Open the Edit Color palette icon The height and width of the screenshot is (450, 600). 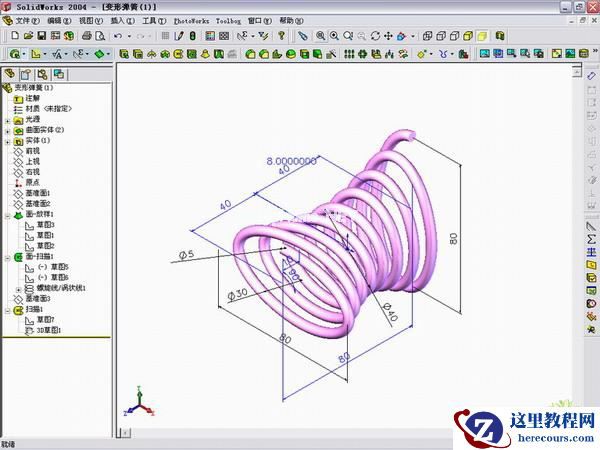(210, 36)
